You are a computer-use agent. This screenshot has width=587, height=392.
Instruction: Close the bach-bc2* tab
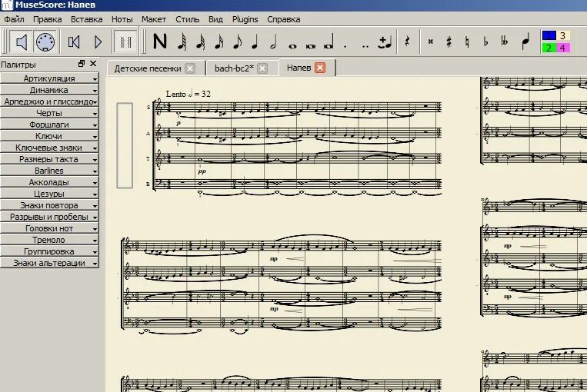click(x=262, y=68)
